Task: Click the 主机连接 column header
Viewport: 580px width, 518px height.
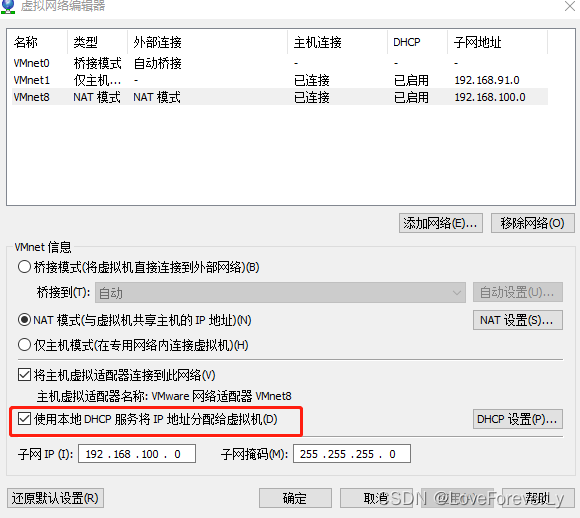Action: (x=338, y=42)
